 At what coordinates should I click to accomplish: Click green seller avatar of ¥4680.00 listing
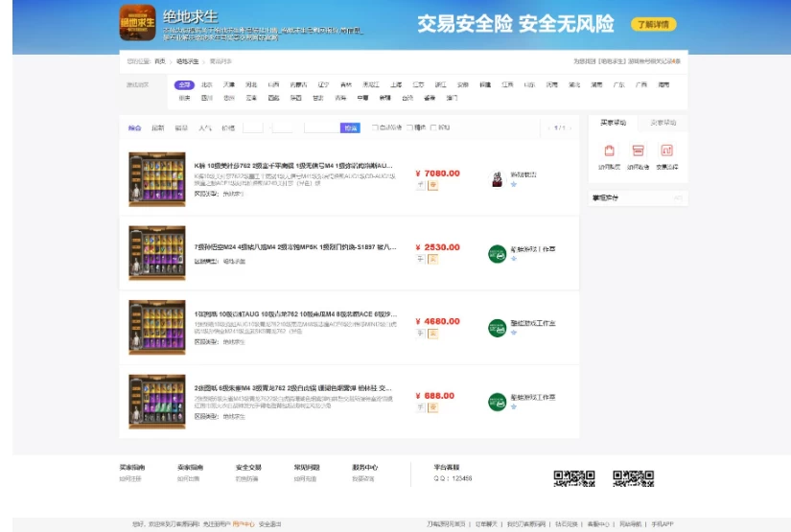point(497,328)
